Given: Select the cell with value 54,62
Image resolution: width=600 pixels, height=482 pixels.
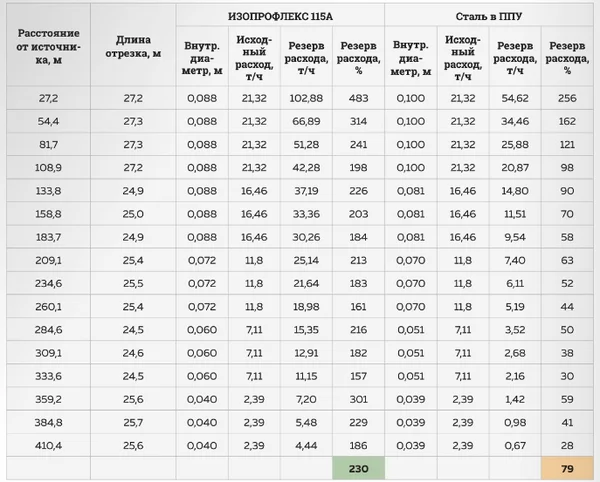Looking at the screenshot, I should (515, 98).
